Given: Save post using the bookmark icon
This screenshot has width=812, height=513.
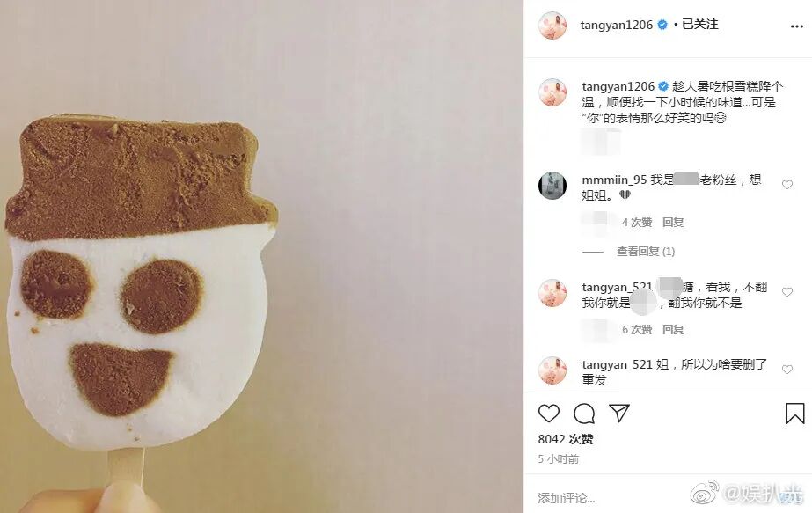Looking at the screenshot, I should pos(795,414).
